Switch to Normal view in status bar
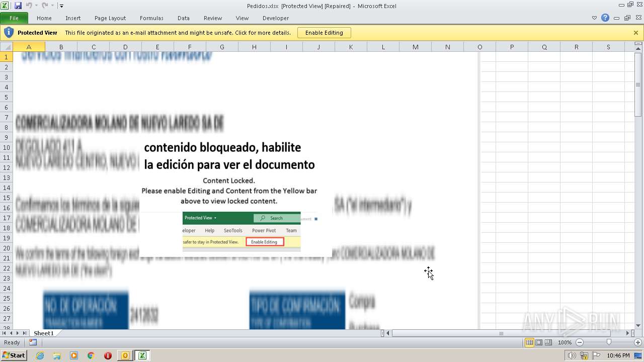This screenshot has height=362, width=644. coord(529,342)
